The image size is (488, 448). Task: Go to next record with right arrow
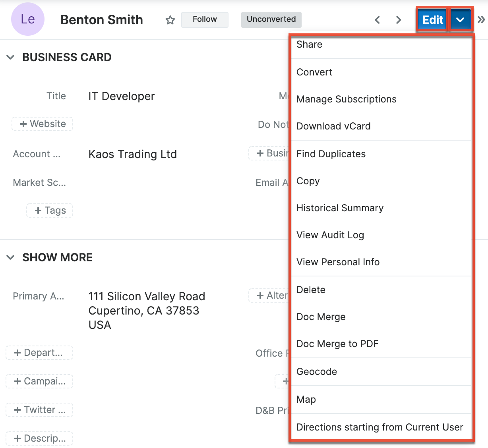[x=399, y=20]
